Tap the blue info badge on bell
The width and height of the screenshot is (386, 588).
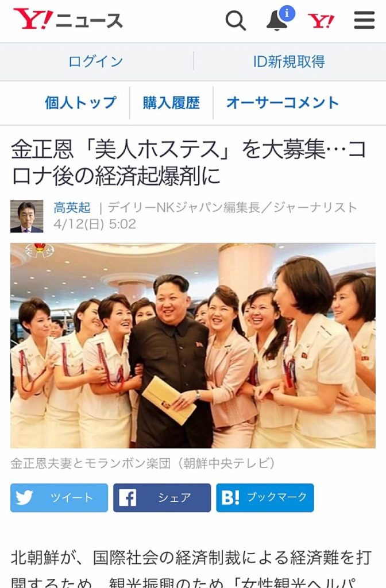(287, 14)
